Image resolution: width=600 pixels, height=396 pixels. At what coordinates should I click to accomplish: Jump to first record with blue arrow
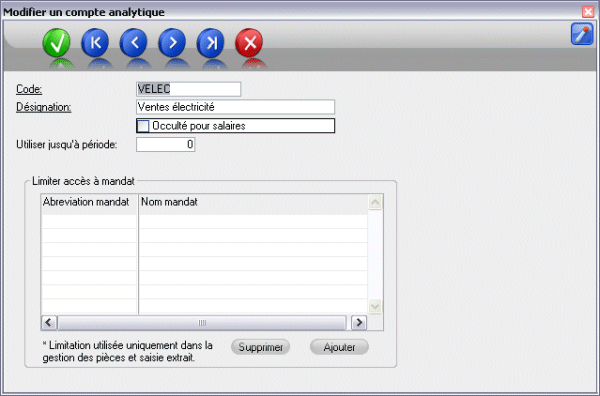pos(95,43)
